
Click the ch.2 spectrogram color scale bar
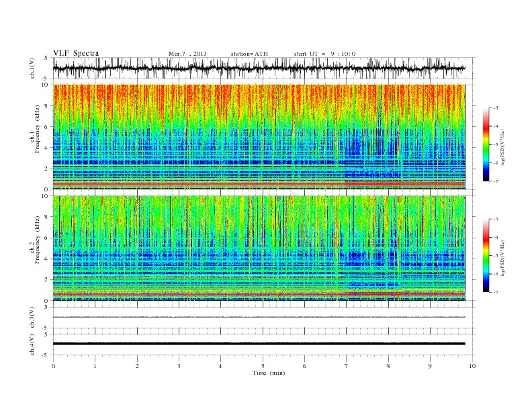click(486, 256)
